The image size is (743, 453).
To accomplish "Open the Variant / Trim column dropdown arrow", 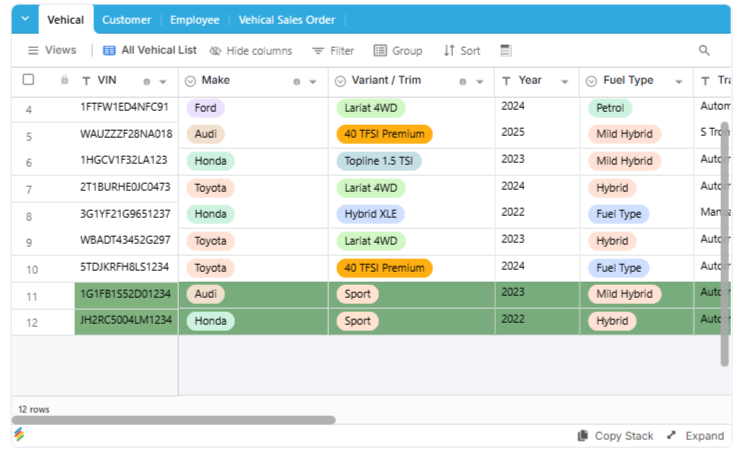I will pos(480,82).
